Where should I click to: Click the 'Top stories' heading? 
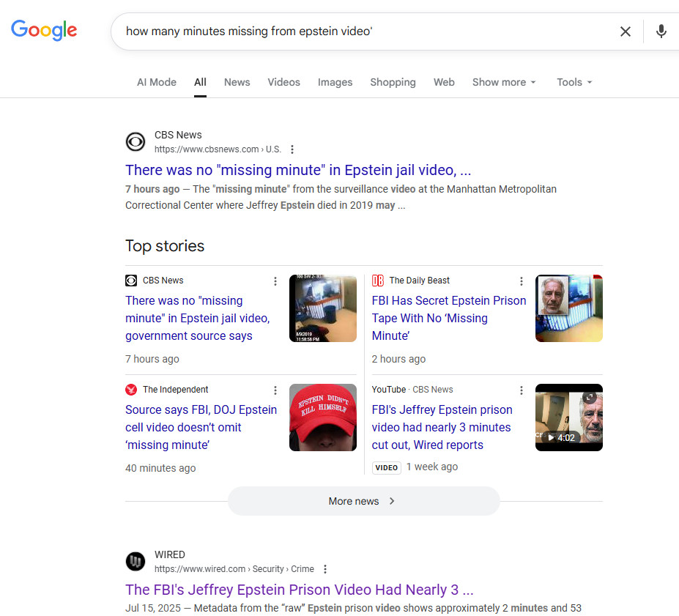click(x=165, y=246)
